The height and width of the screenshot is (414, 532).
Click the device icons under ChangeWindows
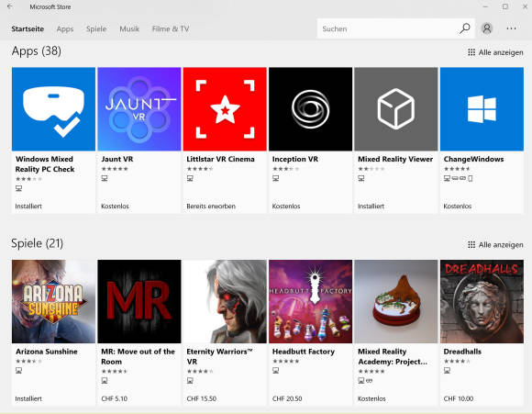pyautogui.click(x=458, y=178)
